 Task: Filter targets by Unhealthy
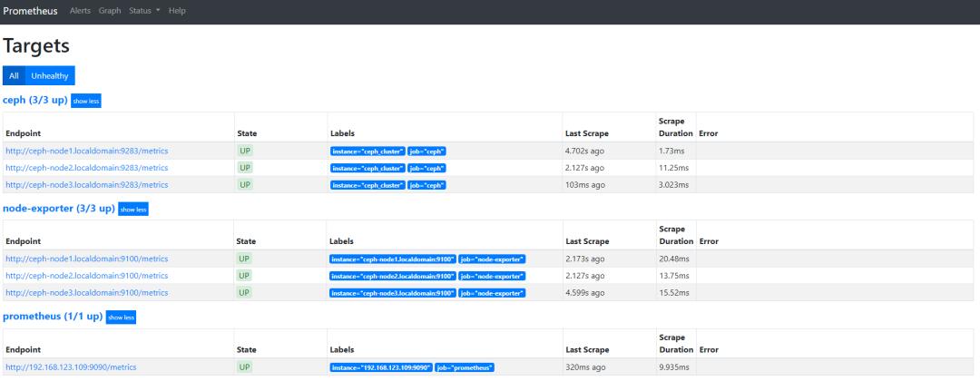pyautogui.click(x=50, y=75)
